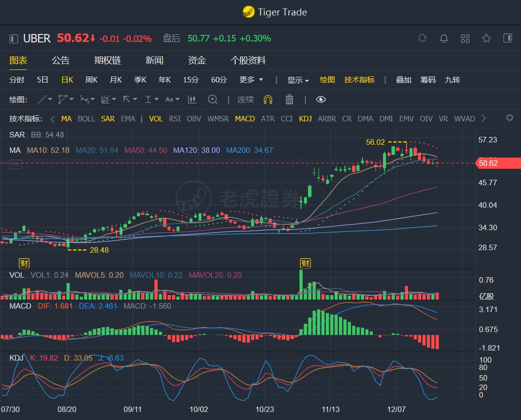Select the 日K daily candlestick timeframe
The height and width of the screenshot is (420, 521).
(x=67, y=79)
